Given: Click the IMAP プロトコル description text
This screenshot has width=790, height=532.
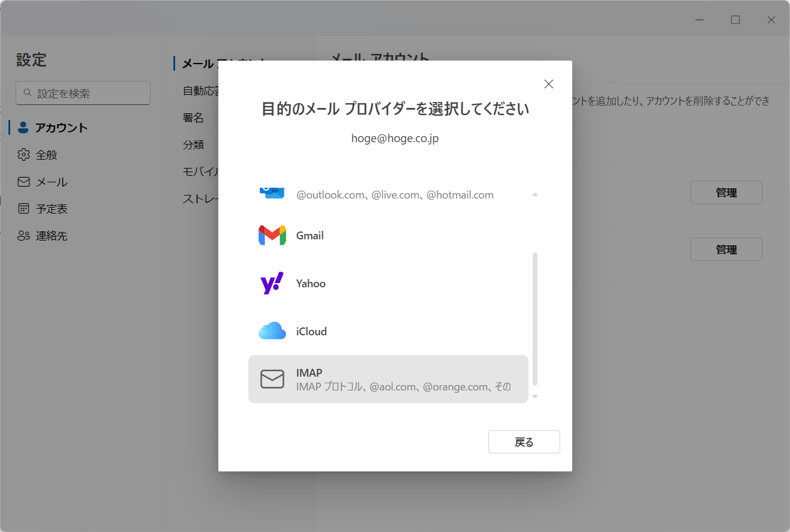Looking at the screenshot, I should click(404, 387).
